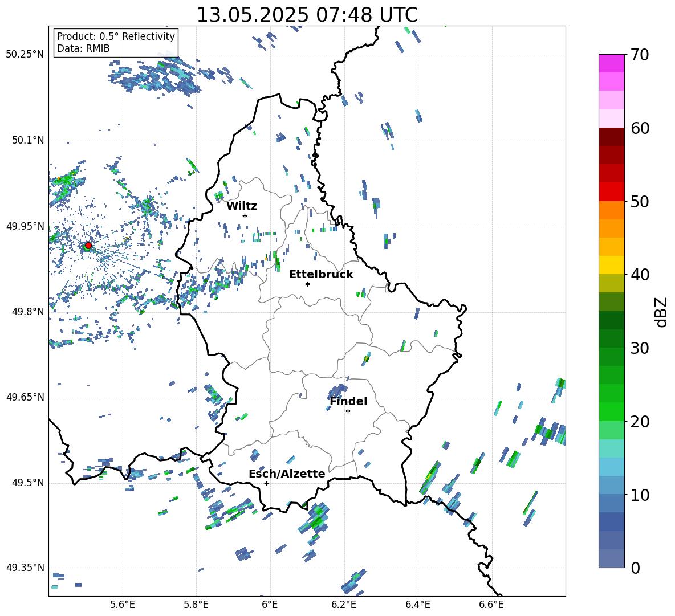
Task: Click the 70 tick label on the colorbar
Action: [x=640, y=55]
